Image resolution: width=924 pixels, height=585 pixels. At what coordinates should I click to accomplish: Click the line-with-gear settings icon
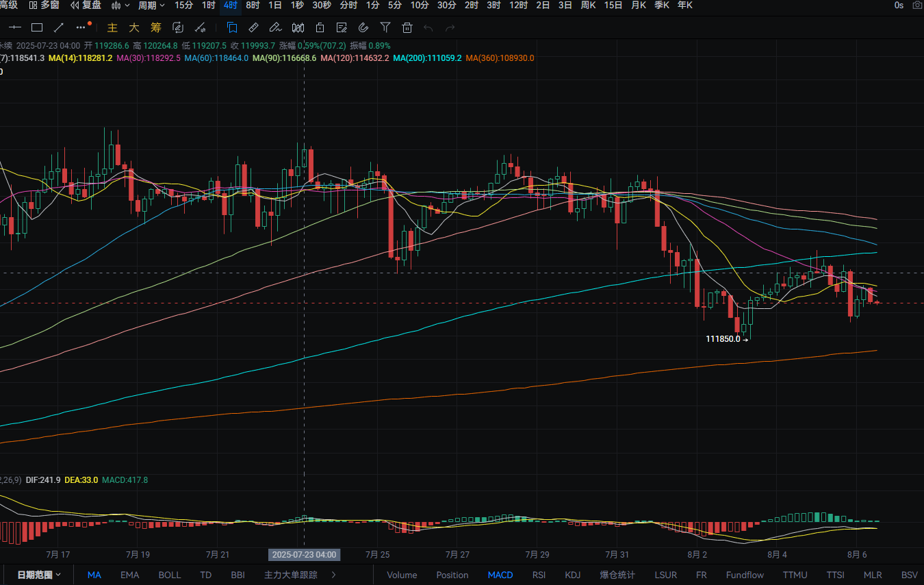(x=200, y=27)
